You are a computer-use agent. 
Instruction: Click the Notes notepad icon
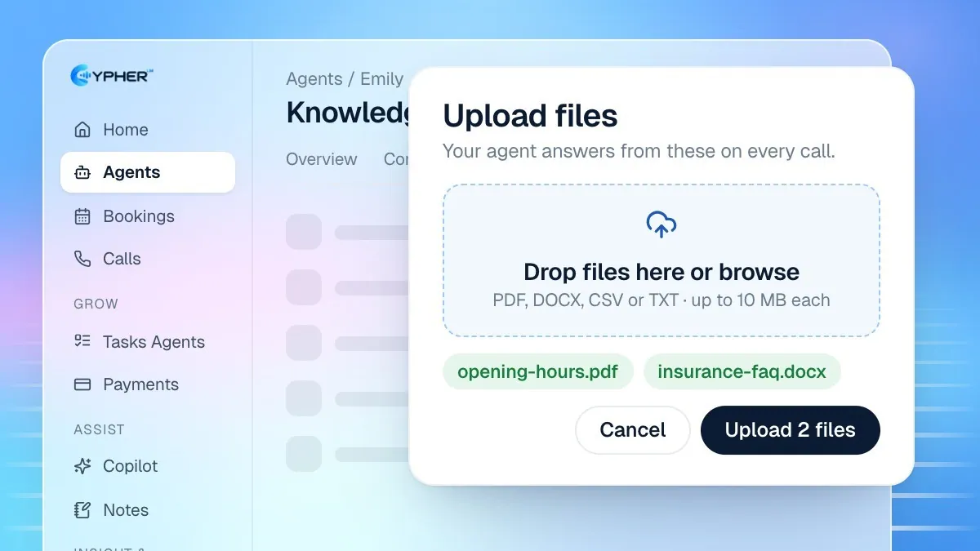82,510
